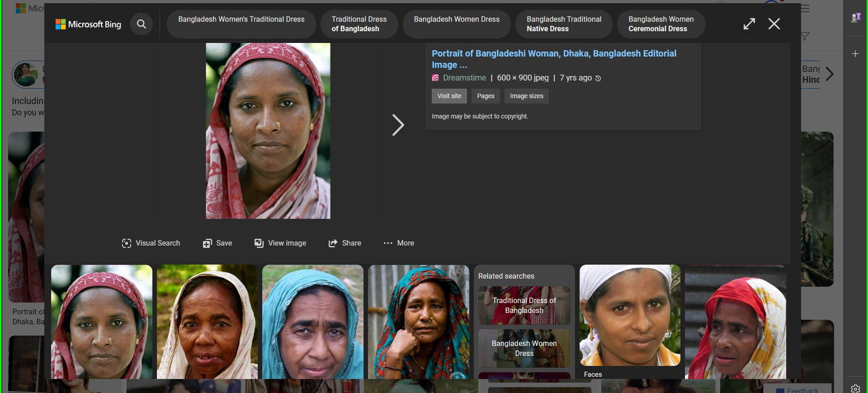Screen dimensions: 868x393
Task: Open the Dreamstime source link
Action: (464, 78)
